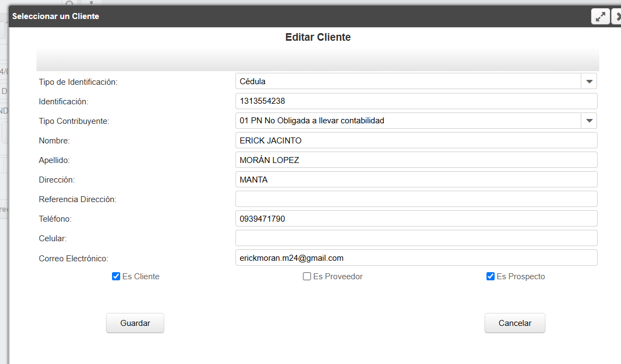Focus the Teléfono input field
This screenshot has width=621, height=364.
click(416, 218)
